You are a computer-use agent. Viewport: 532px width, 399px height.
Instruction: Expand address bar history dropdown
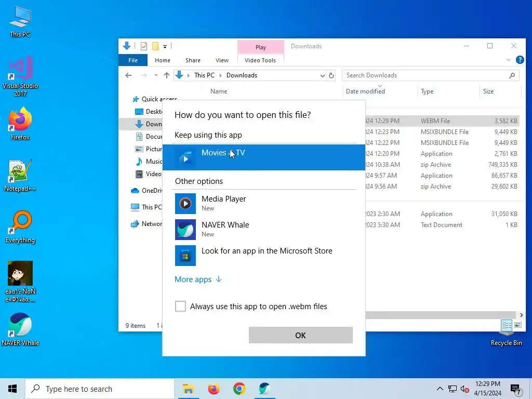click(x=322, y=76)
